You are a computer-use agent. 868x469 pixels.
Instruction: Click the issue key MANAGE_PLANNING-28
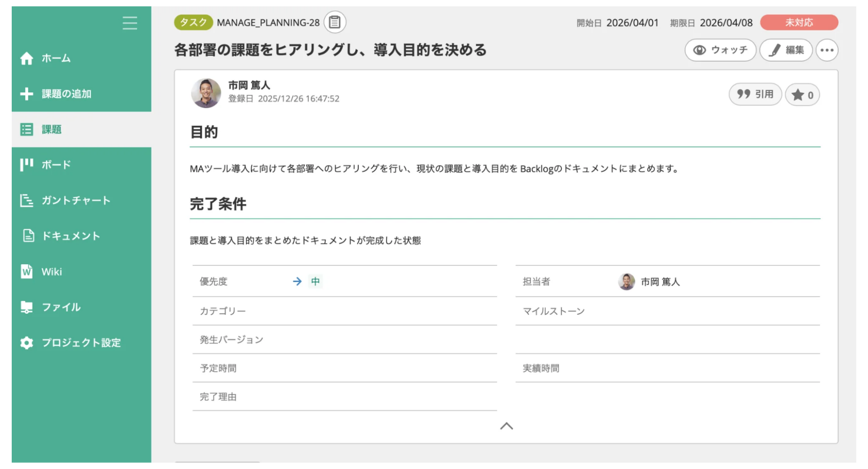268,23
